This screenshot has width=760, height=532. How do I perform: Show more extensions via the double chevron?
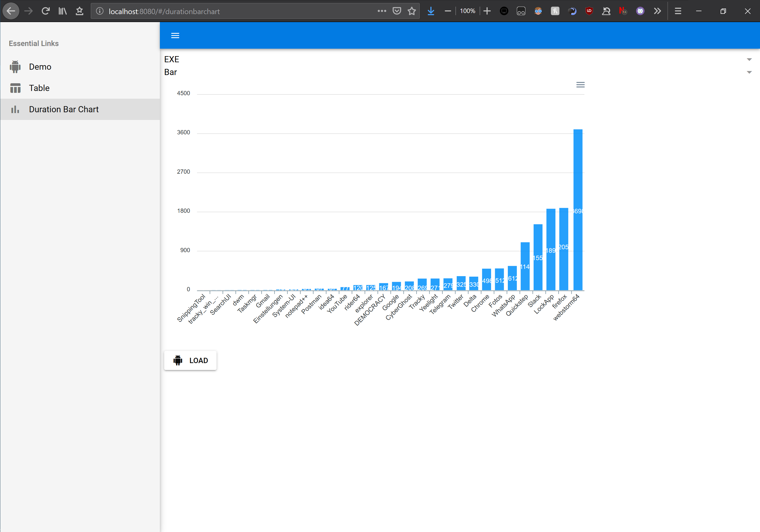pyautogui.click(x=657, y=11)
